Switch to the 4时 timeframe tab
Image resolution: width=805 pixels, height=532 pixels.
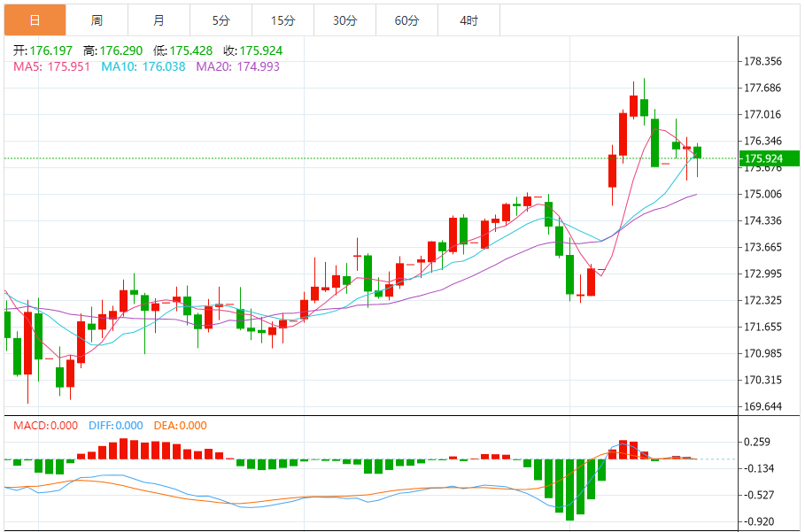tap(468, 20)
